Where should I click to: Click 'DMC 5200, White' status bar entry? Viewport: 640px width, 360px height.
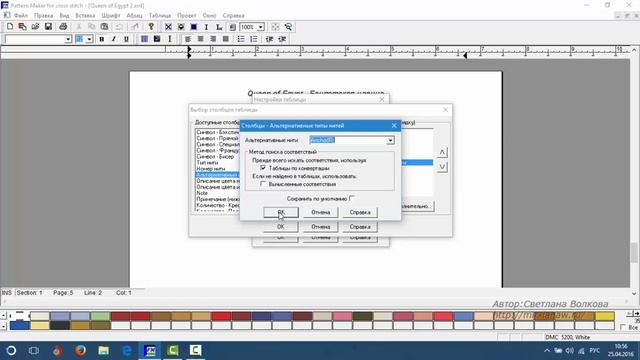pyautogui.click(x=567, y=337)
